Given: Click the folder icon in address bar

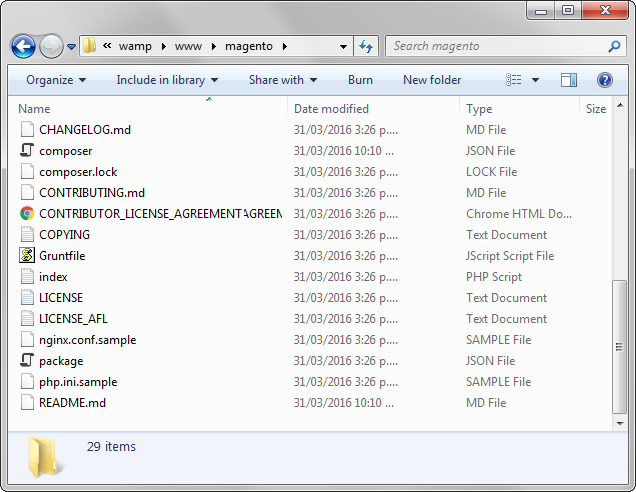Looking at the screenshot, I should click(x=89, y=46).
